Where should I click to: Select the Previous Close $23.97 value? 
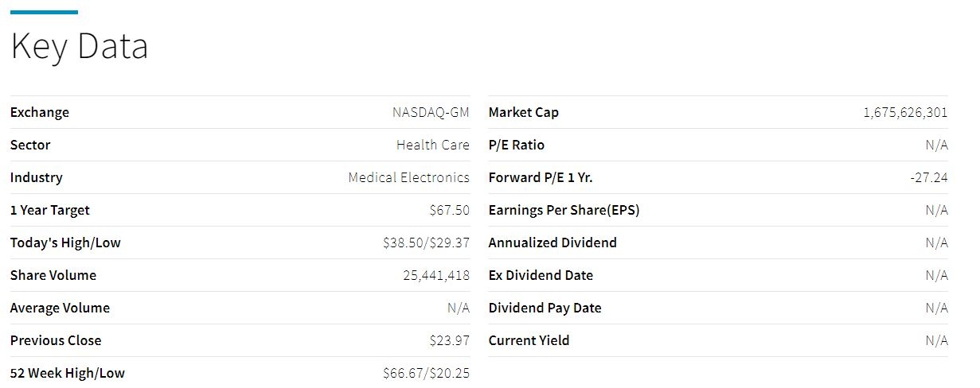click(450, 340)
